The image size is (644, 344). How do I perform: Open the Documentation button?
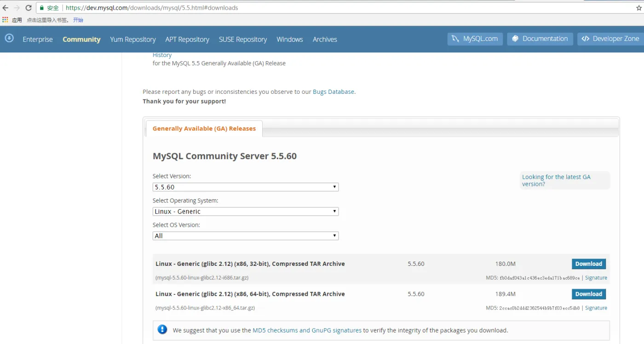(540, 39)
